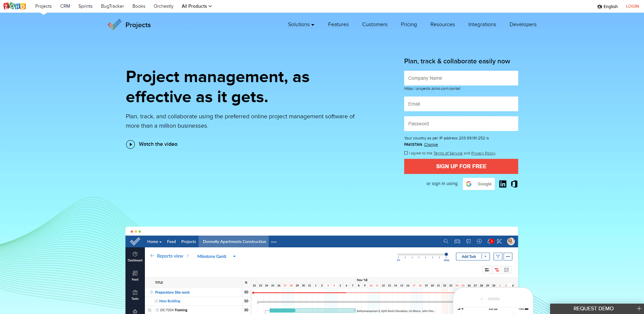Open Dashboard in the preview sidebar

[x=135, y=257]
